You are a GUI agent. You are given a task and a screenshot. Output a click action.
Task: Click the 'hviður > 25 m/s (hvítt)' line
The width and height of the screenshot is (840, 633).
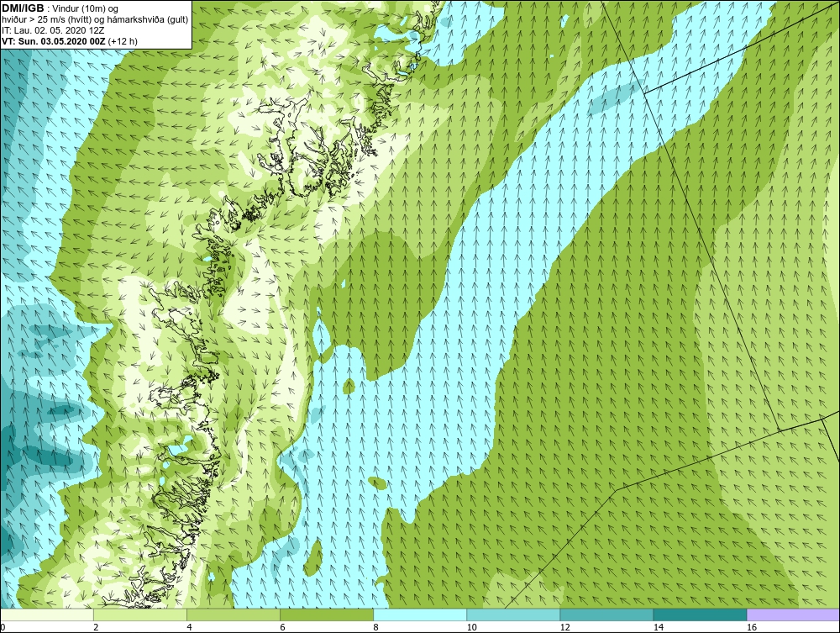pyautogui.click(x=45, y=19)
